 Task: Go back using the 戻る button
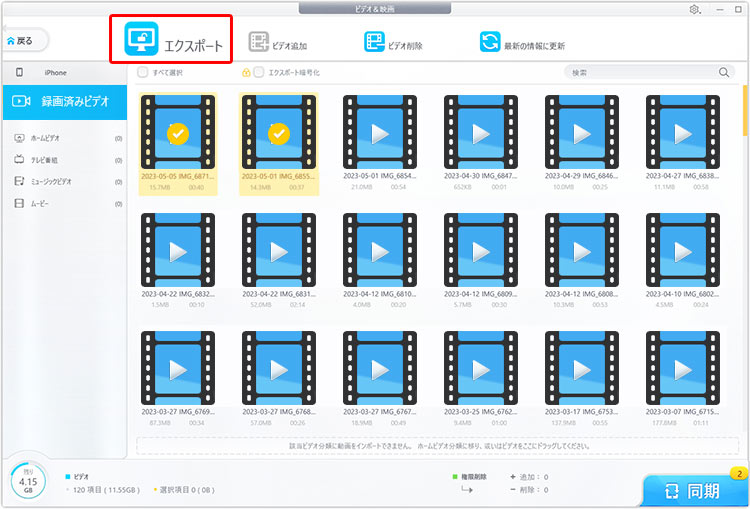(25, 41)
